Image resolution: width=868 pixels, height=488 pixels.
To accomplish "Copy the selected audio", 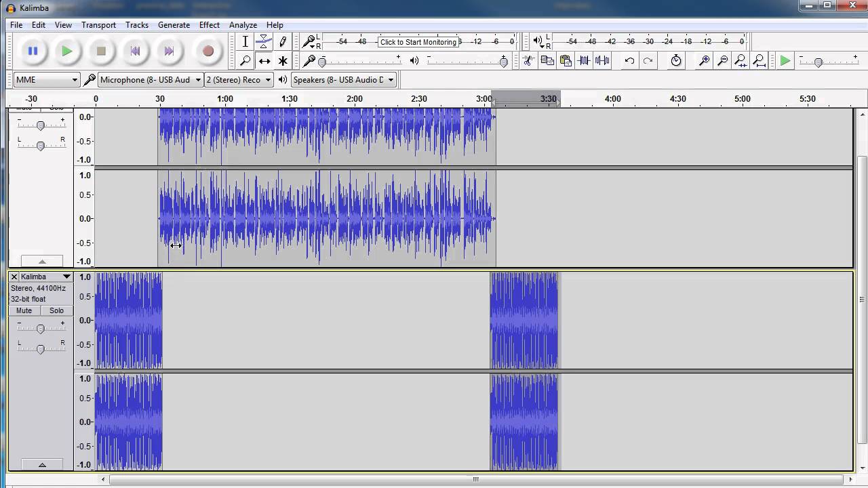I will click(x=547, y=61).
